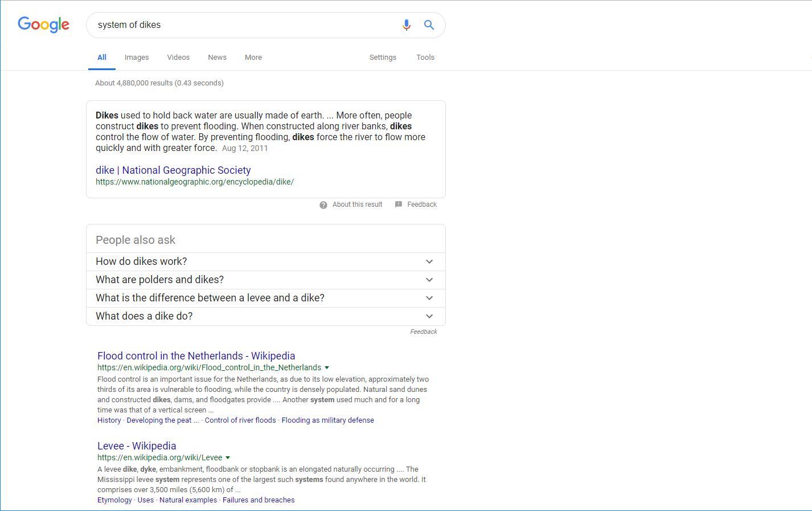This screenshot has width=812, height=511.
Task: Select the All results tab
Action: [x=102, y=58]
